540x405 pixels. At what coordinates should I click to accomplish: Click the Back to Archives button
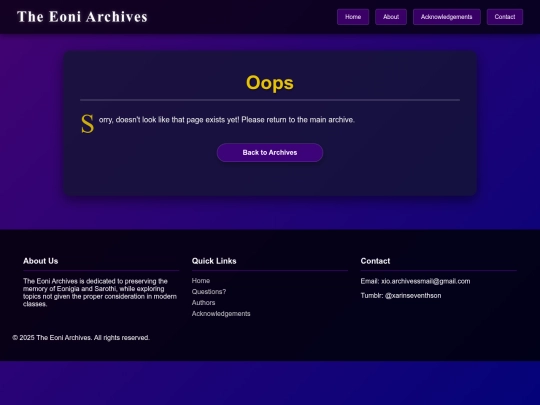click(x=270, y=153)
